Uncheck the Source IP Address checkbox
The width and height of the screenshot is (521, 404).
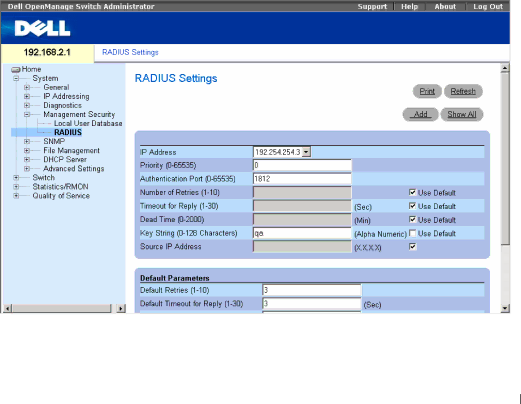tap(412, 247)
